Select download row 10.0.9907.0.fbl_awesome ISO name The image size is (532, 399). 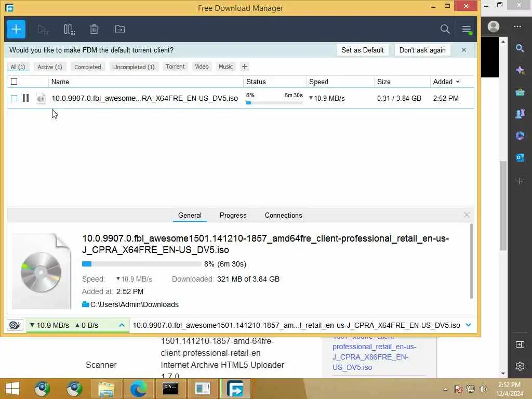(x=144, y=98)
